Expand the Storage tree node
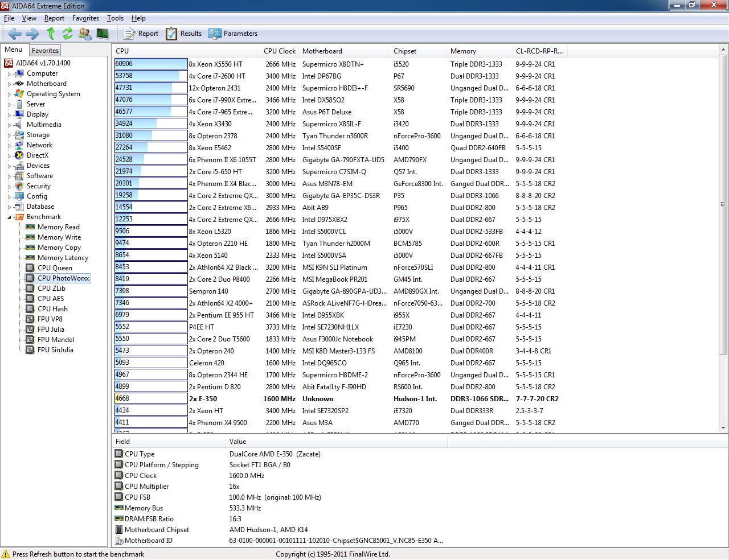729x560 pixels. tap(9, 135)
